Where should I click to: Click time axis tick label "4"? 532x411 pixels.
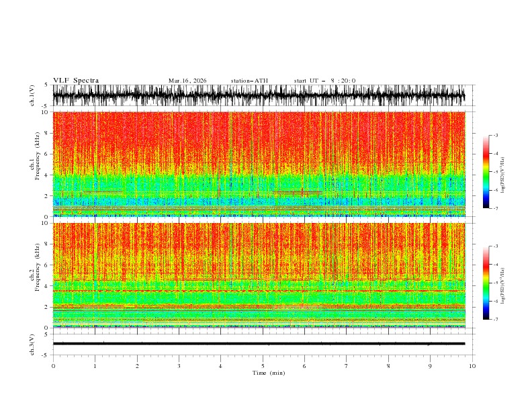click(220, 366)
